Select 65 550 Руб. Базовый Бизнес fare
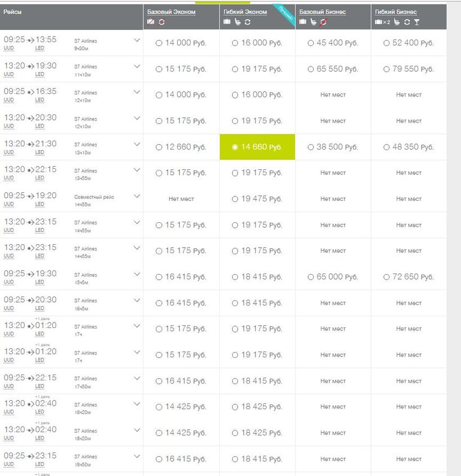 point(310,69)
